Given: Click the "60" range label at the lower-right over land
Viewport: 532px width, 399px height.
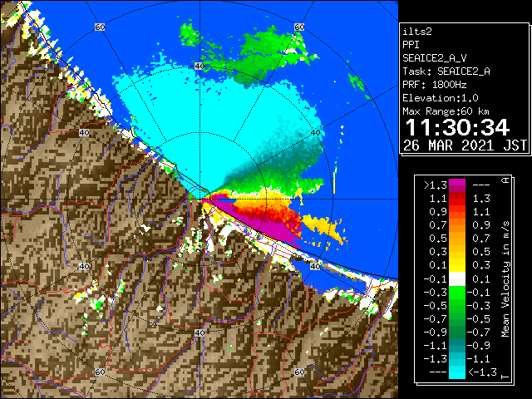Looking at the screenshot, I should pyautogui.click(x=299, y=372).
